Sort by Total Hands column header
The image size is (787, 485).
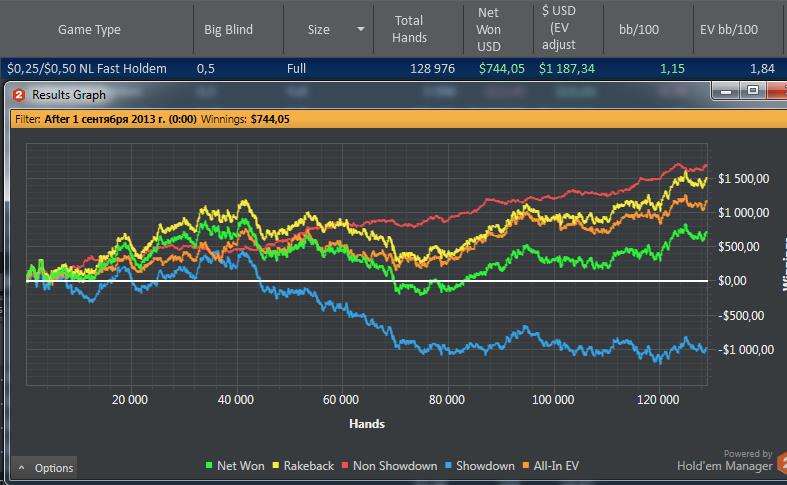click(x=410, y=29)
